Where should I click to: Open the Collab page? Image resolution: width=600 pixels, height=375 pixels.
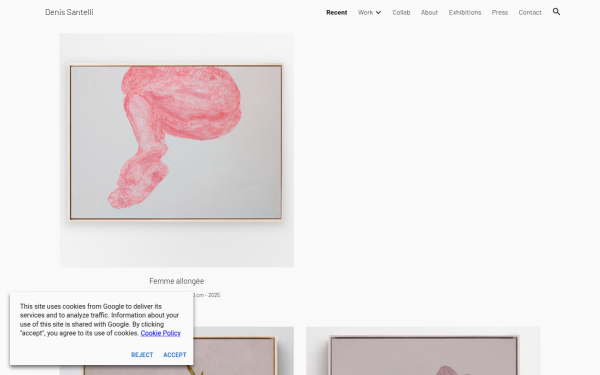(x=401, y=13)
